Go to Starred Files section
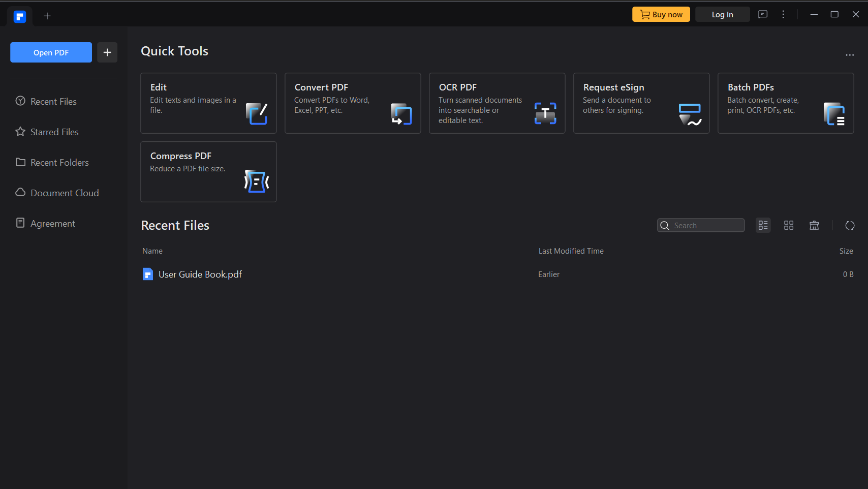This screenshot has width=868, height=489. click(54, 132)
